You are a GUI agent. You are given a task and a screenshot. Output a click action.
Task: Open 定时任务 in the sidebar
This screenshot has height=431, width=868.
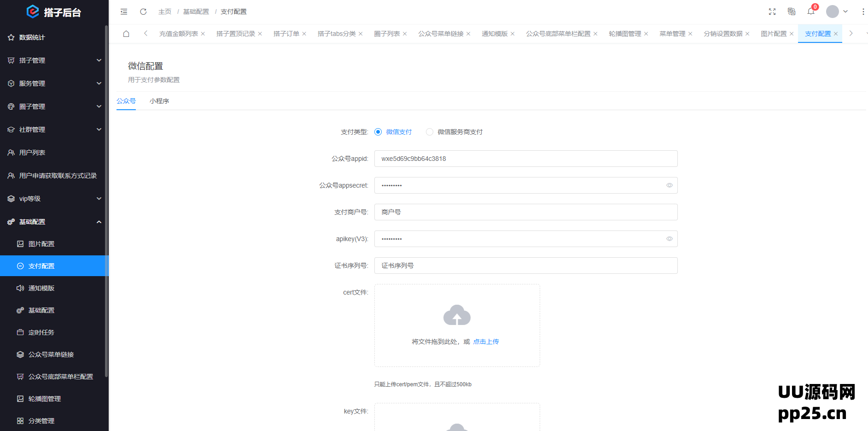[42, 332]
